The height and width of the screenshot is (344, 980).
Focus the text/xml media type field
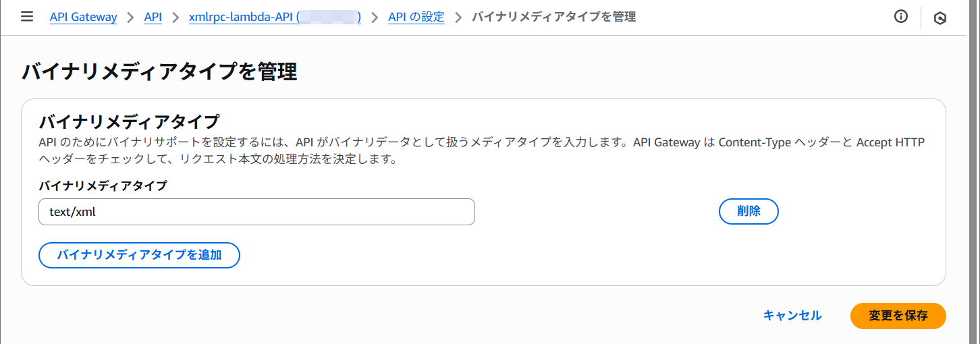(x=256, y=212)
